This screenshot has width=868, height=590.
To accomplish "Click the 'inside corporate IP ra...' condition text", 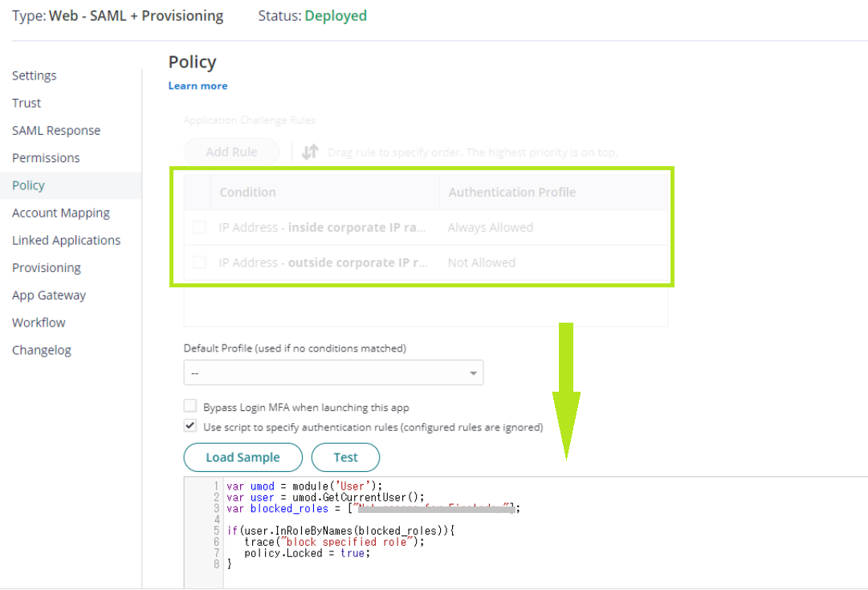I will pos(357,227).
